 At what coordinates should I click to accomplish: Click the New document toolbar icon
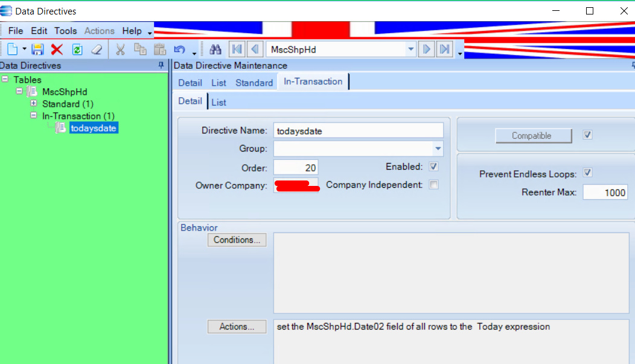13,49
